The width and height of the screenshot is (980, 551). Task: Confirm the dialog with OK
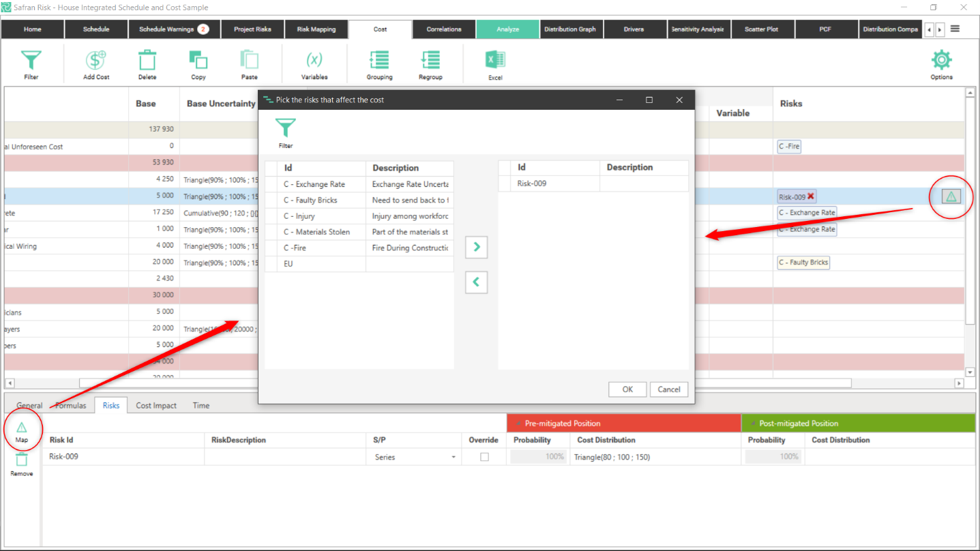click(627, 389)
